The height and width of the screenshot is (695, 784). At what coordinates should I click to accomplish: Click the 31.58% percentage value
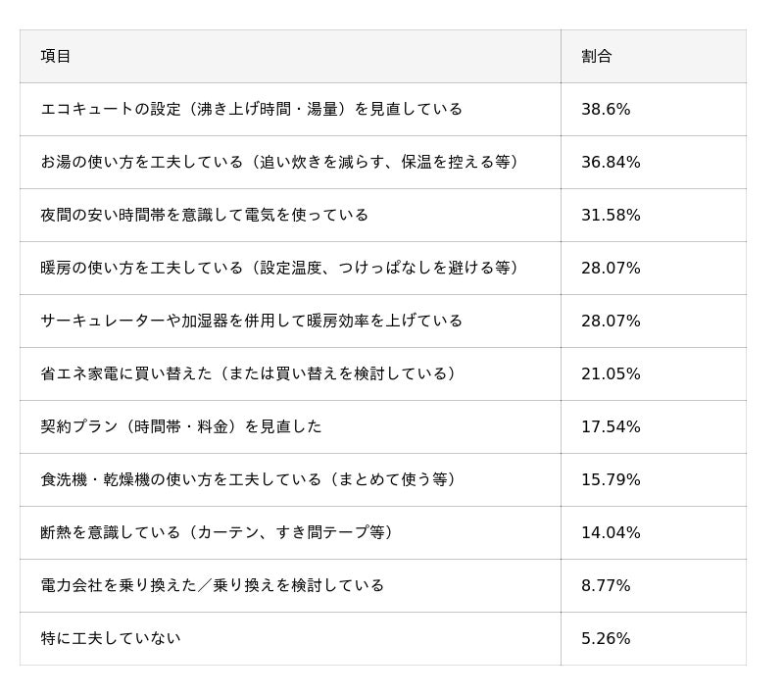(x=611, y=215)
